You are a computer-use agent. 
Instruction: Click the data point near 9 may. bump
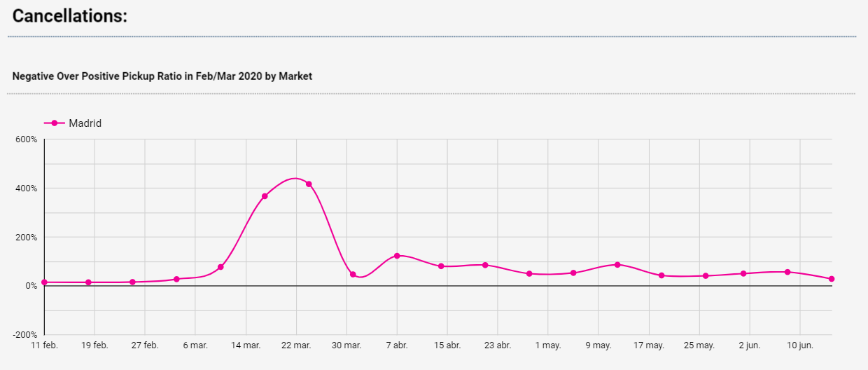click(x=617, y=265)
